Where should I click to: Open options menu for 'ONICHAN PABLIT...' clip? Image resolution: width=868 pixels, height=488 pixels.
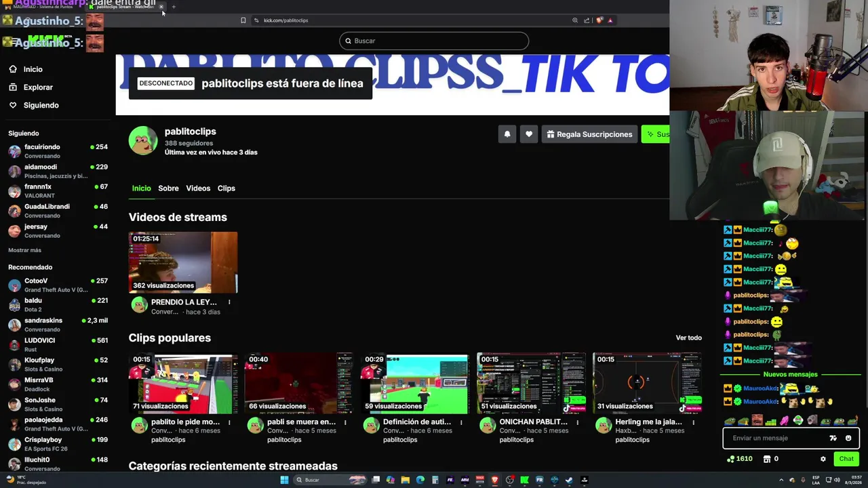pyautogui.click(x=577, y=422)
